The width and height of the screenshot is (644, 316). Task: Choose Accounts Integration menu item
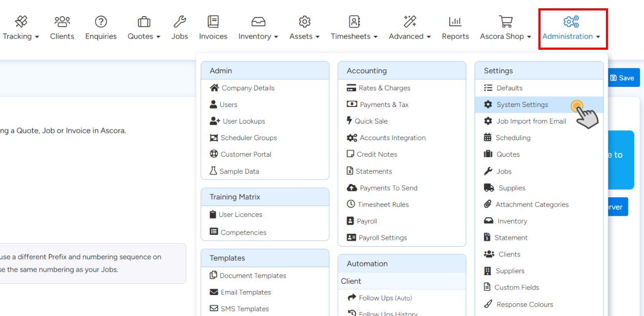[393, 138]
